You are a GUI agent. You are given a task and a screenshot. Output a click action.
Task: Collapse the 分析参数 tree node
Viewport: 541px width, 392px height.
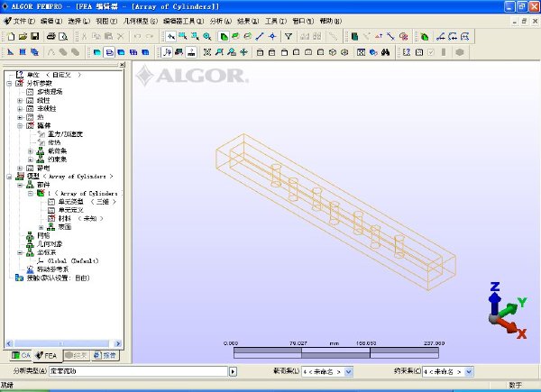coord(9,84)
